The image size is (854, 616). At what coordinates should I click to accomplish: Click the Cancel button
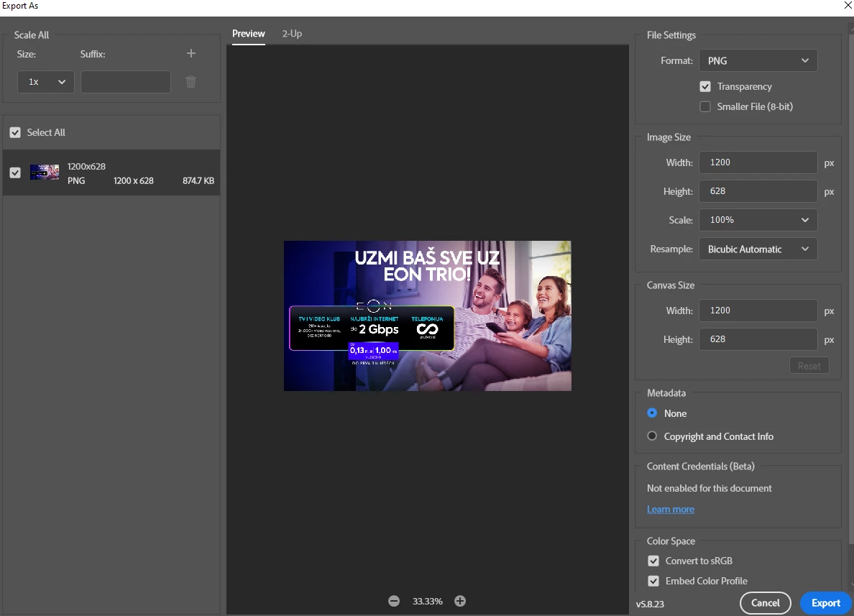pos(766,603)
